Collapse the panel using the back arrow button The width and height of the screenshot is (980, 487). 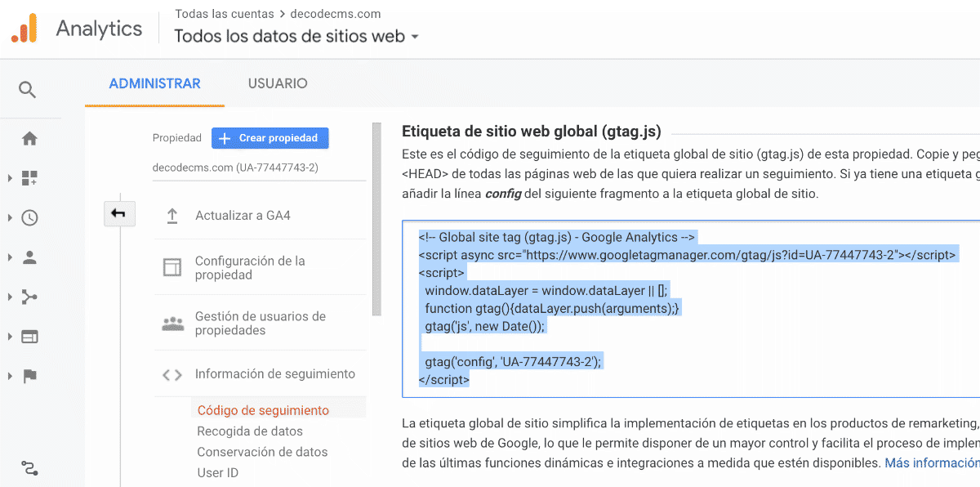pos(119,213)
